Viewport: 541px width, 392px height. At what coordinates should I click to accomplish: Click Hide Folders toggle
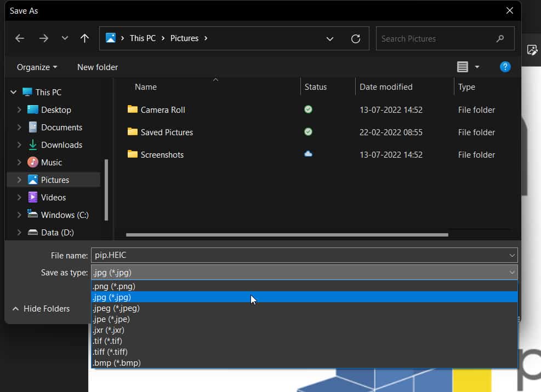click(x=41, y=309)
